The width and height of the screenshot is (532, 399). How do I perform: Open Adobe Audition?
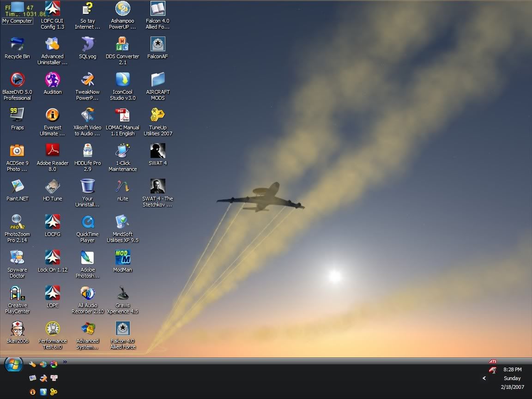[52, 79]
